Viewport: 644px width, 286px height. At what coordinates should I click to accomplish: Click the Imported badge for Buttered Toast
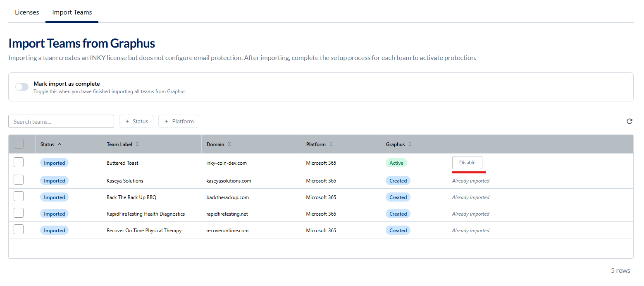(x=54, y=163)
